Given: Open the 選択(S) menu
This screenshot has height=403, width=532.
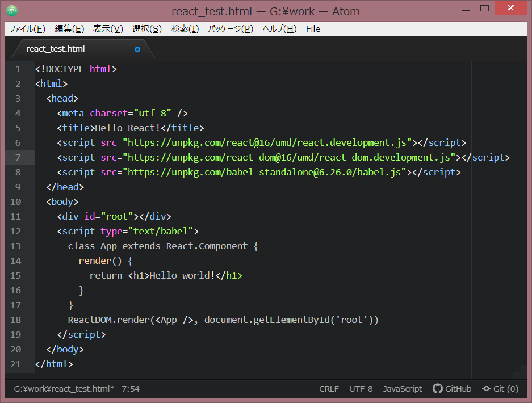Looking at the screenshot, I should [x=147, y=29].
